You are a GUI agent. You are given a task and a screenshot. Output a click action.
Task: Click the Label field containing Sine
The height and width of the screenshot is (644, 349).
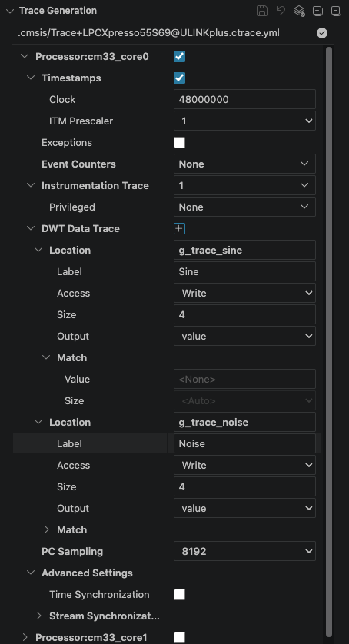tap(244, 272)
